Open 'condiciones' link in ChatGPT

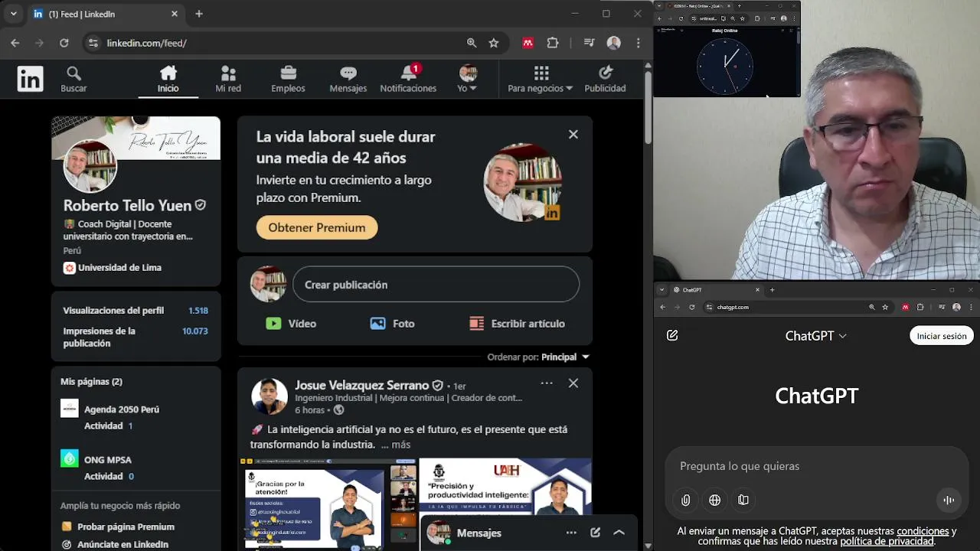923,531
